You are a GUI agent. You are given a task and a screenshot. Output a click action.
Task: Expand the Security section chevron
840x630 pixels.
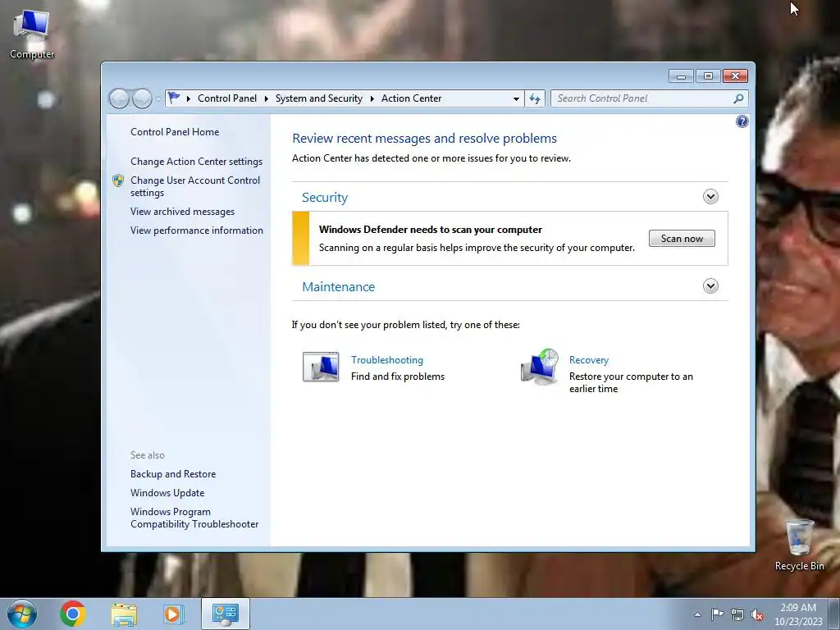pyautogui.click(x=710, y=197)
